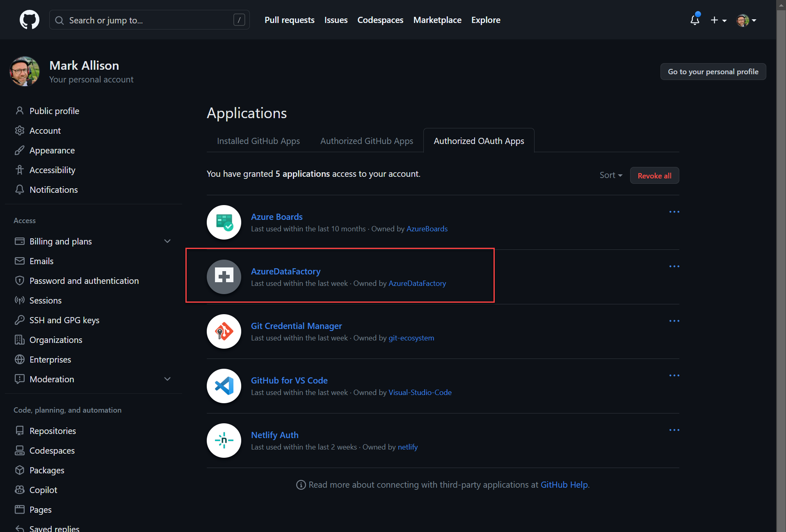Click the Moderation report icon
The height and width of the screenshot is (532, 786).
pos(19,379)
